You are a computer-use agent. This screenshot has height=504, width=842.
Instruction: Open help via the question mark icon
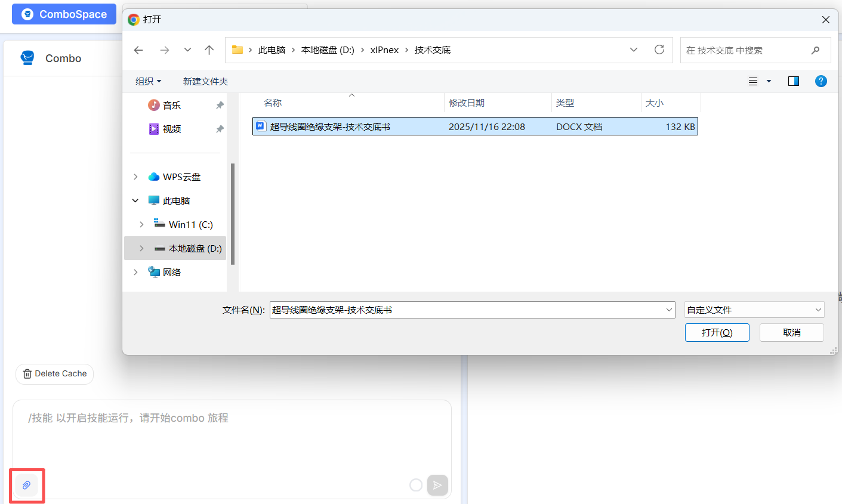[x=821, y=81]
